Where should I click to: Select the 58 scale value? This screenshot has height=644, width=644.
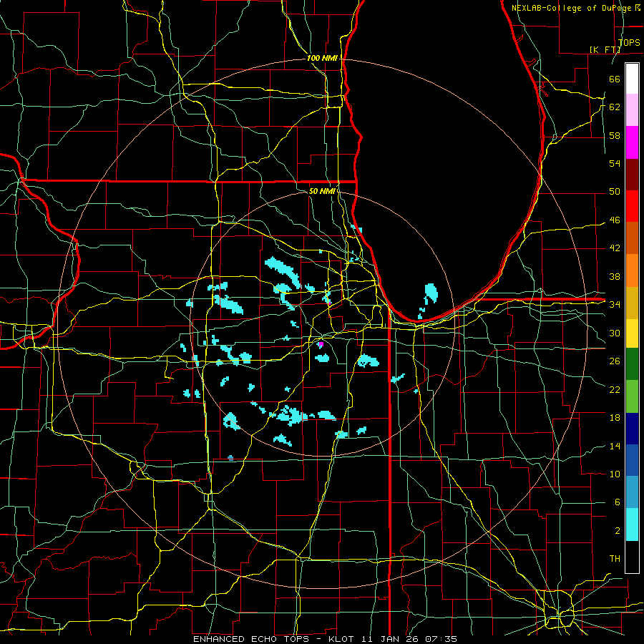coord(615,135)
